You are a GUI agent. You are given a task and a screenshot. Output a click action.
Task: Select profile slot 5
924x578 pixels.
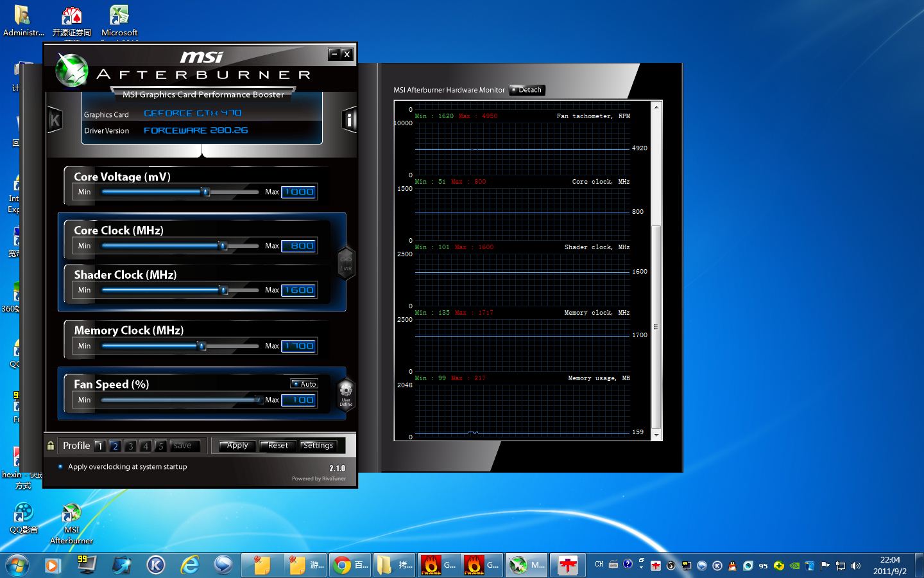coord(161,446)
